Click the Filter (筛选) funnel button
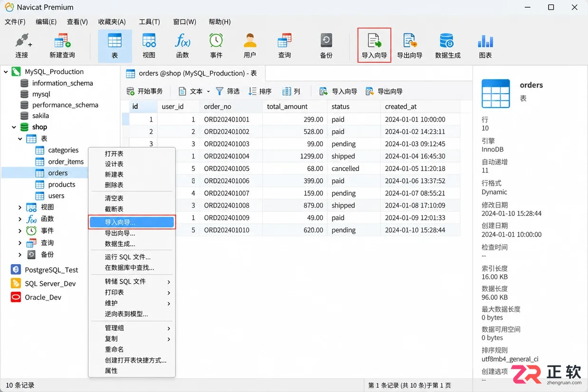The image size is (588, 392). 228,91
